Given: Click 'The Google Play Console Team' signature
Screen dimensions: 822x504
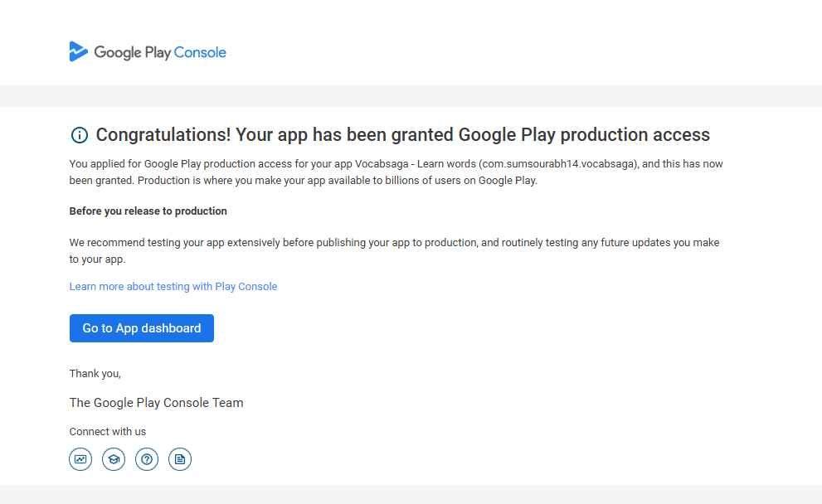Looking at the screenshot, I should coord(156,403).
